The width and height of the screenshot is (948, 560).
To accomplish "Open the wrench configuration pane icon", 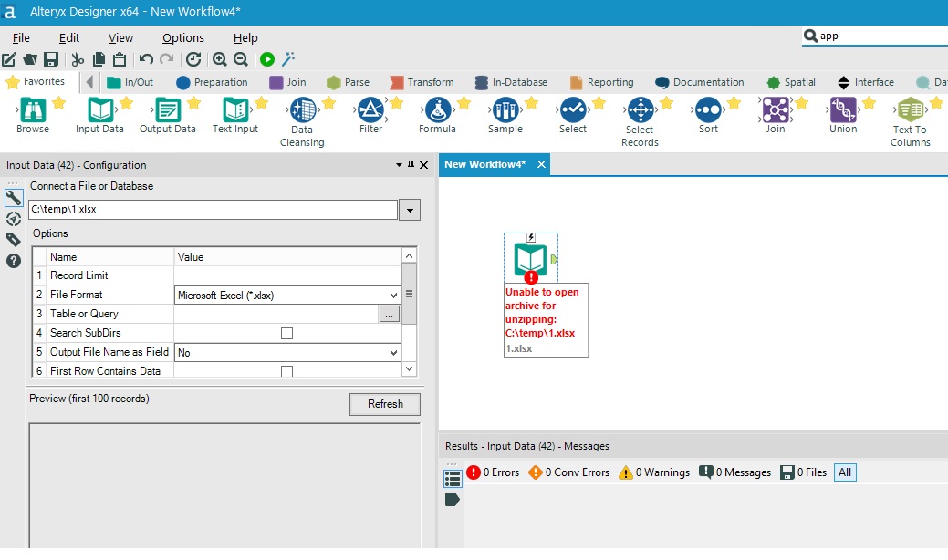I will (x=12, y=197).
